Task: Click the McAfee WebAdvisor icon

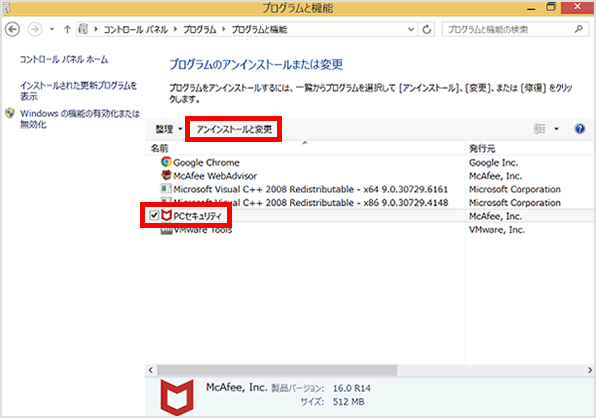Action: point(166,175)
